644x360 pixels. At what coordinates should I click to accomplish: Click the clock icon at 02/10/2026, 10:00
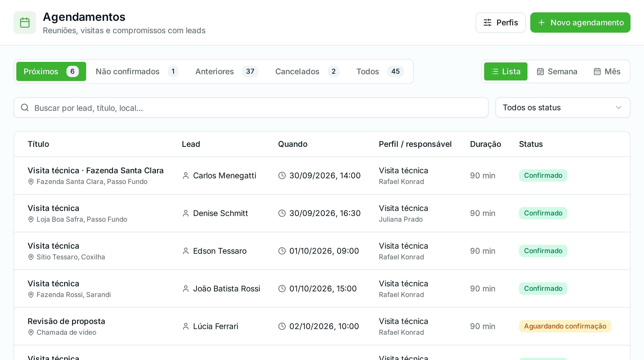point(282,326)
